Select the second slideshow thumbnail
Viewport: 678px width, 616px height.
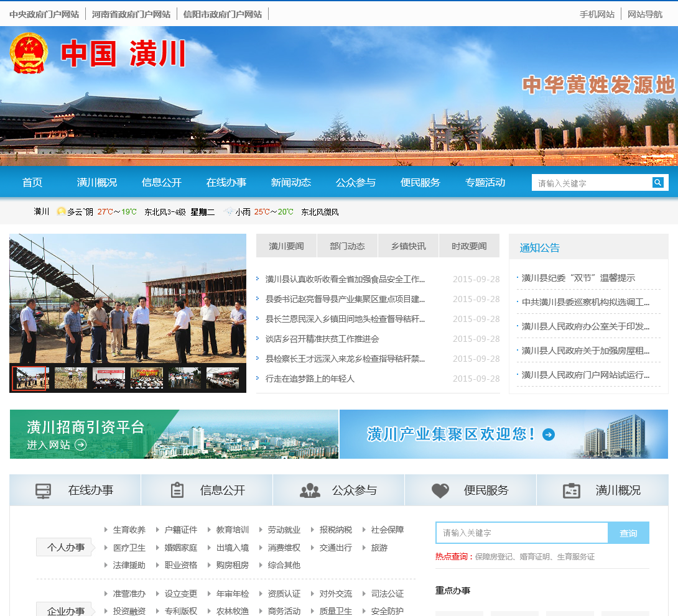71,378
